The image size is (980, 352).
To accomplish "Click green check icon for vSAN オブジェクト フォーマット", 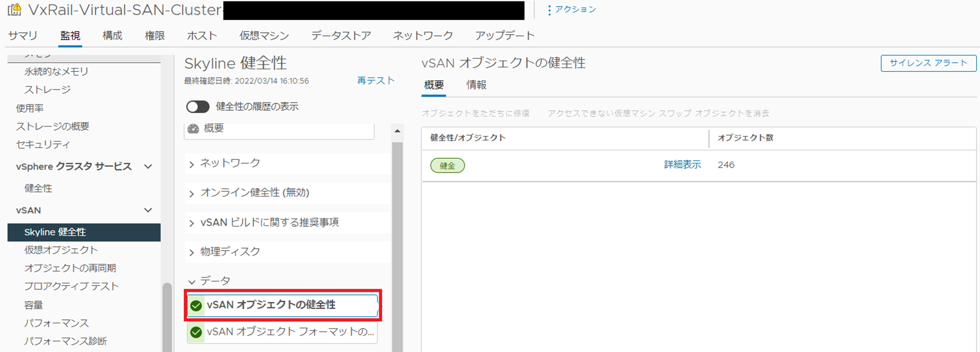I will pyautogui.click(x=196, y=332).
